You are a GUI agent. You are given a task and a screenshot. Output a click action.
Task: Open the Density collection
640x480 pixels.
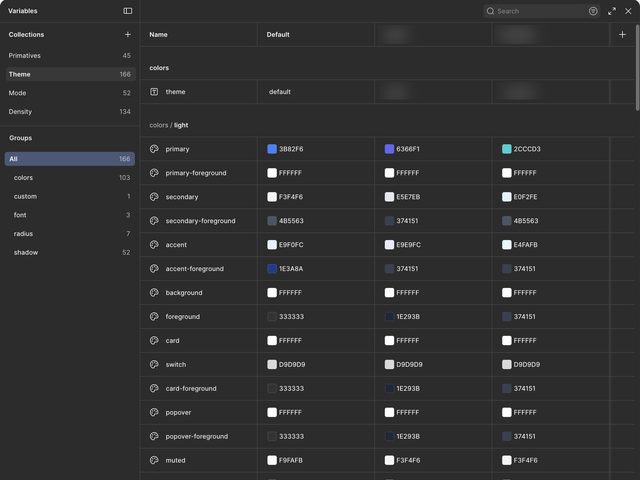point(70,112)
